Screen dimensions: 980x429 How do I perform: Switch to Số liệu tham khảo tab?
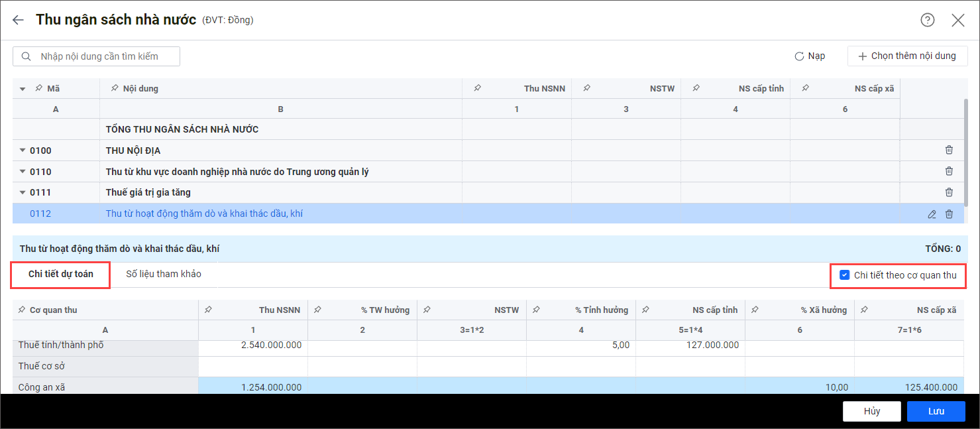point(163,275)
